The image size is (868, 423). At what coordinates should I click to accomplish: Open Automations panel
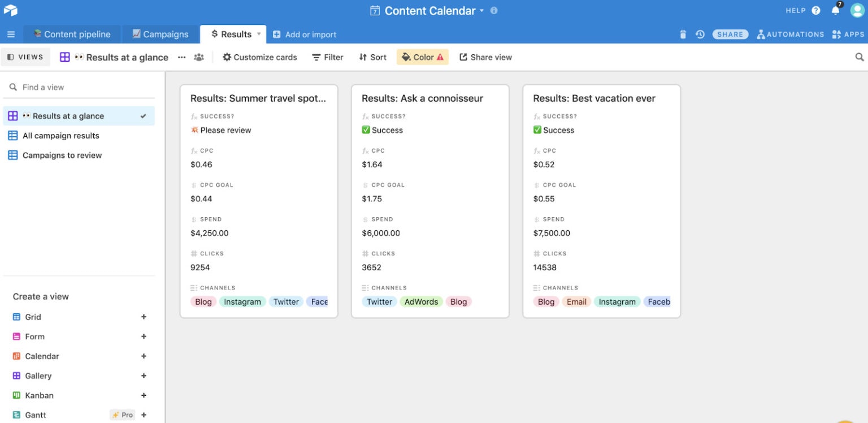click(791, 34)
